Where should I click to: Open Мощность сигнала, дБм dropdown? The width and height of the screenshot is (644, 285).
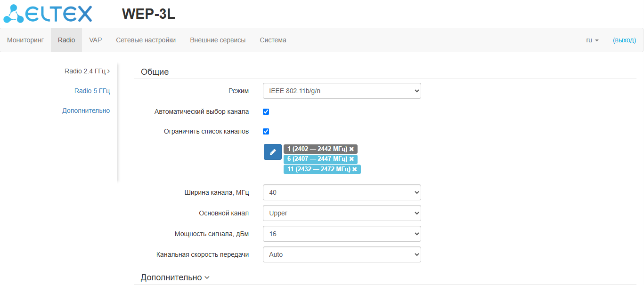click(342, 234)
